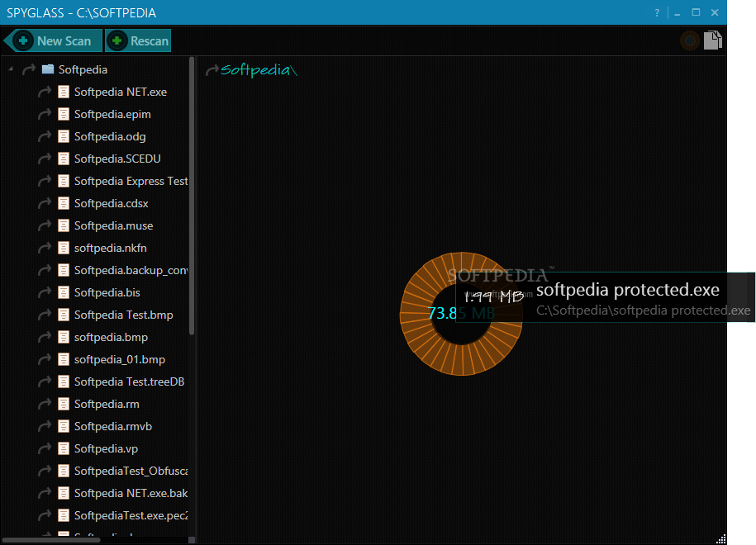Screen dimensions: 756x545
Task: Select softpedia.nkfn file entry
Action: tap(111, 248)
